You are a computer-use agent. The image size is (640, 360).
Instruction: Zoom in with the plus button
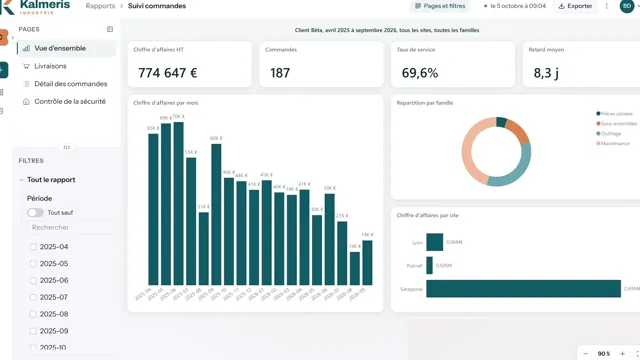pyautogui.click(x=622, y=353)
